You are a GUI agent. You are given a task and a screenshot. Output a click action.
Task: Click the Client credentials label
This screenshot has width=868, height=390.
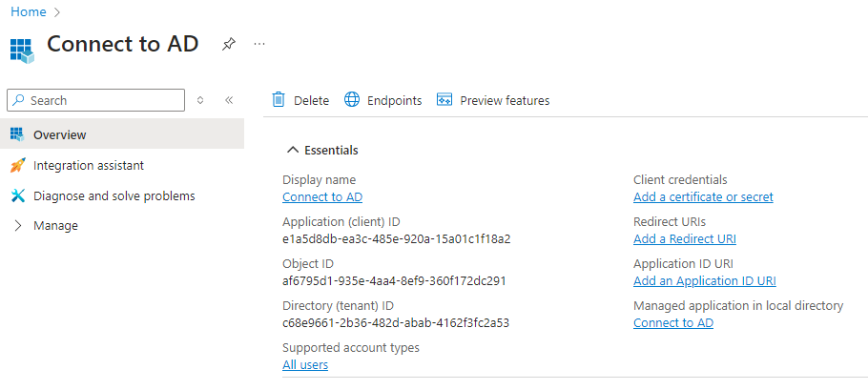pyautogui.click(x=680, y=180)
